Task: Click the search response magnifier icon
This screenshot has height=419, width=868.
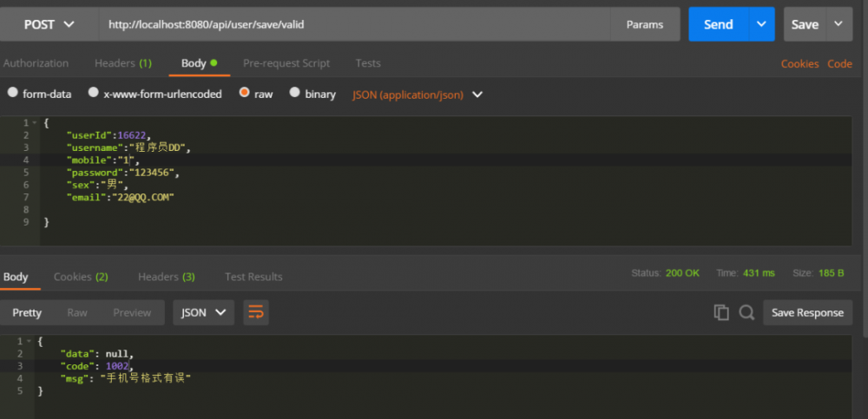Action: pos(746,312)
